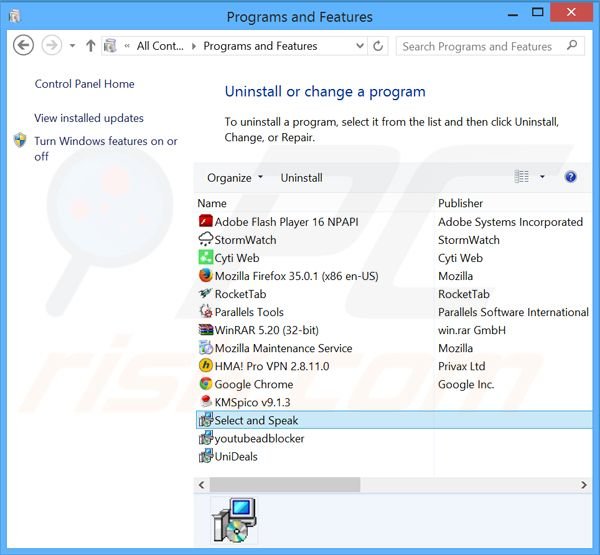The width and height of the screenshot is (600, 555).
Task: Select the RocketTab program name
Action: point(240,294)
